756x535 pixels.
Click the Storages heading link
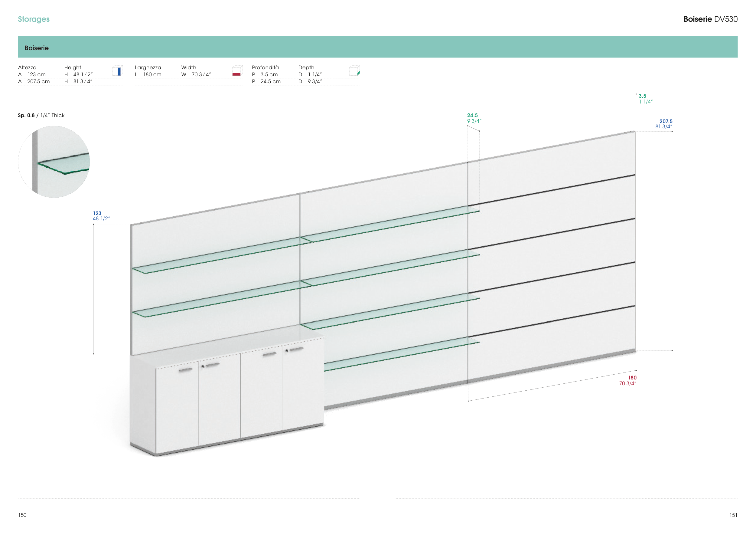click(34, 19)
